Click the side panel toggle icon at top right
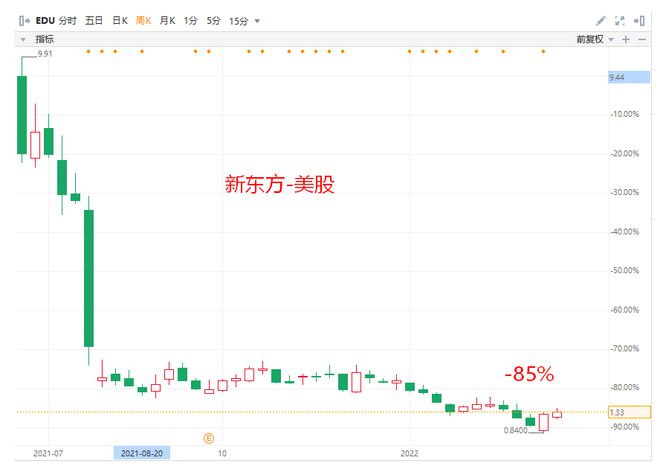 coord(639,21)
